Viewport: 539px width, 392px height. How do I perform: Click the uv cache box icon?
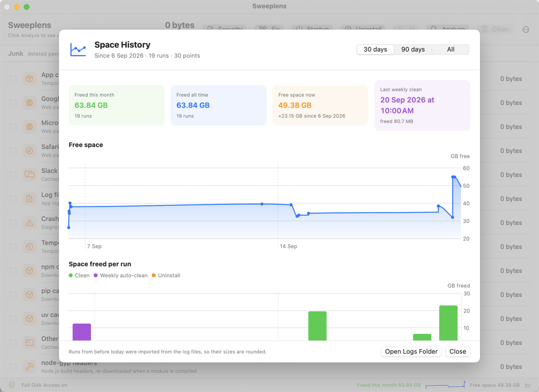pos(29,319)
